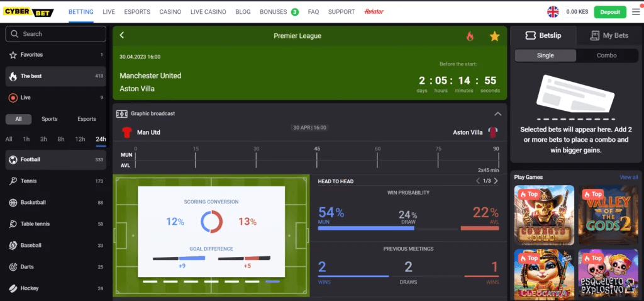Select the Combo bet mode
This screenshot has height=301, width=644.
click(x=607, y=55)
